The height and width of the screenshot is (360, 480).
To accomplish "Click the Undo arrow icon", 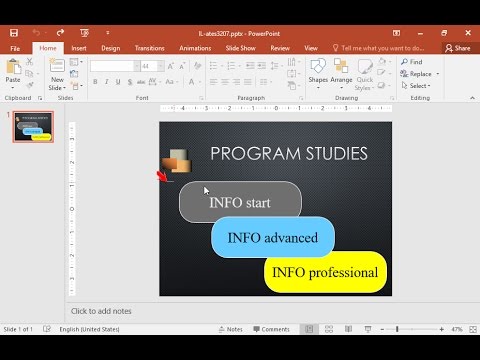I will [36, 33].
